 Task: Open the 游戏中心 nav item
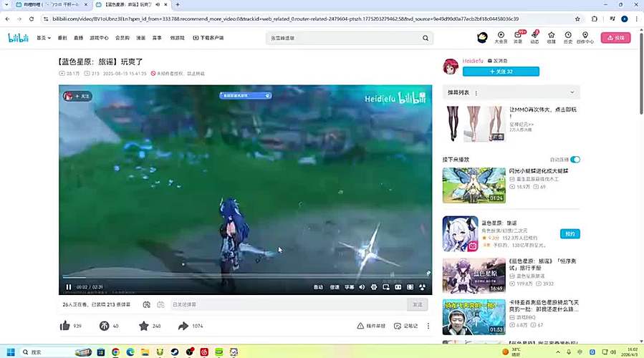[x=99, y=38]
